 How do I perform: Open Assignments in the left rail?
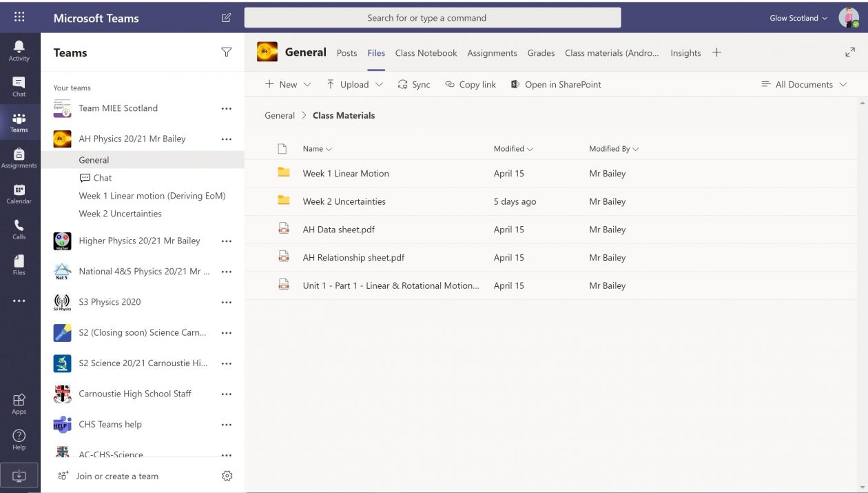pyautogui.click(x=19, y=159)
